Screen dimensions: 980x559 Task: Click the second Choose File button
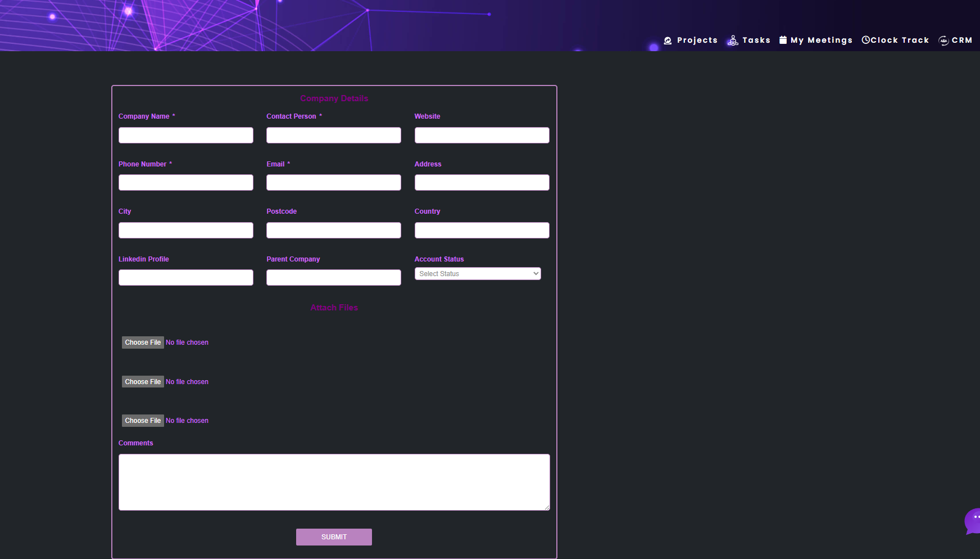[143, 382]
